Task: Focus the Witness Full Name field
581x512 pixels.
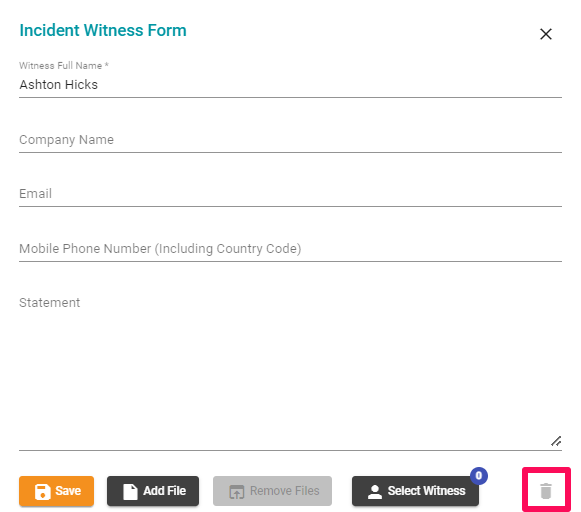Action: (x=290, y=85)
